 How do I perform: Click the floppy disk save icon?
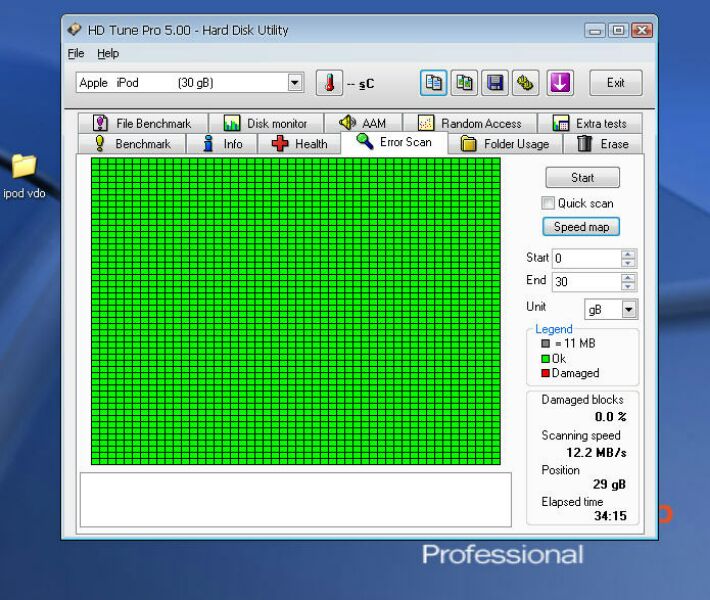pos(495,83)
